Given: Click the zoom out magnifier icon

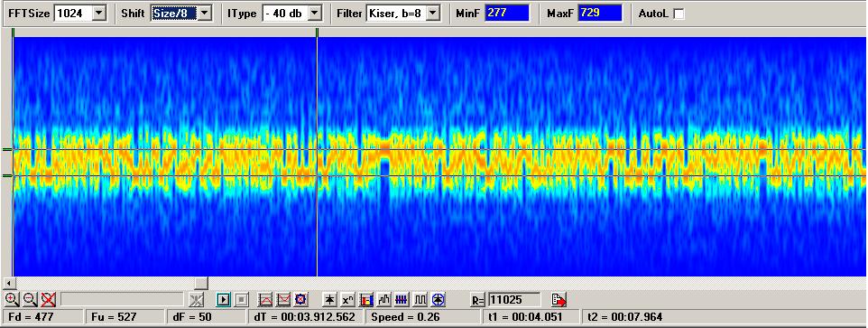Looking at the screenshot, I should tap(30, 300).
